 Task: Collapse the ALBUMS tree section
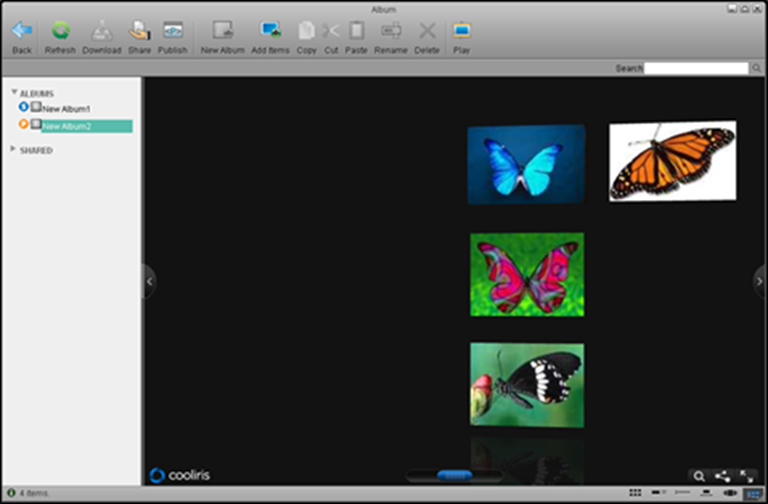[x=14, y=93]
